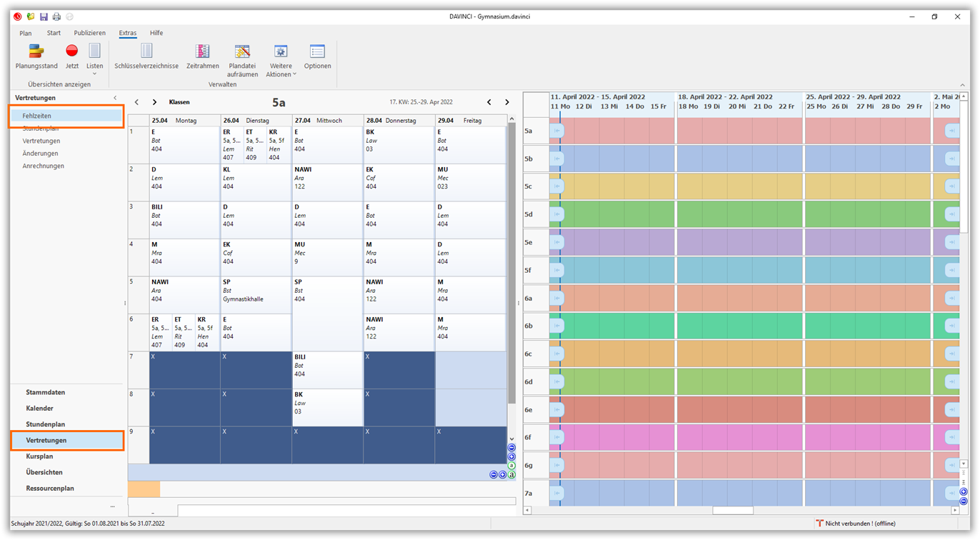Open the Zeitrahmen settings

point(202,56)
